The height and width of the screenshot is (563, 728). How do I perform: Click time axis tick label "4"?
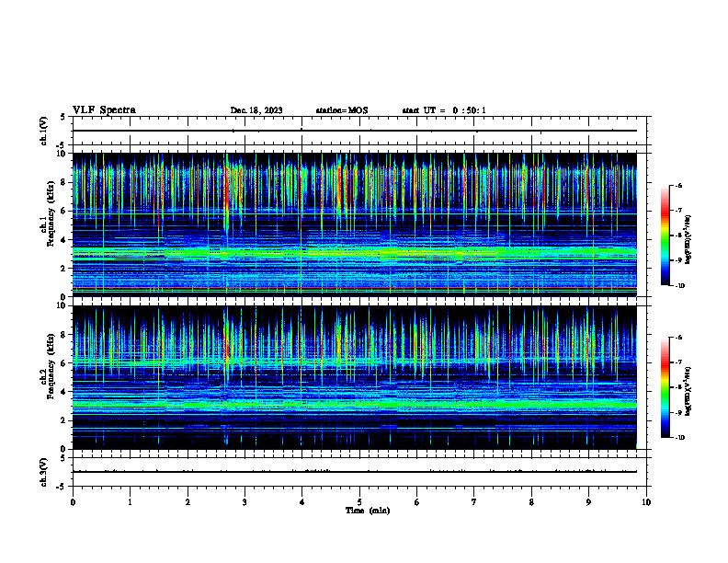302,502
